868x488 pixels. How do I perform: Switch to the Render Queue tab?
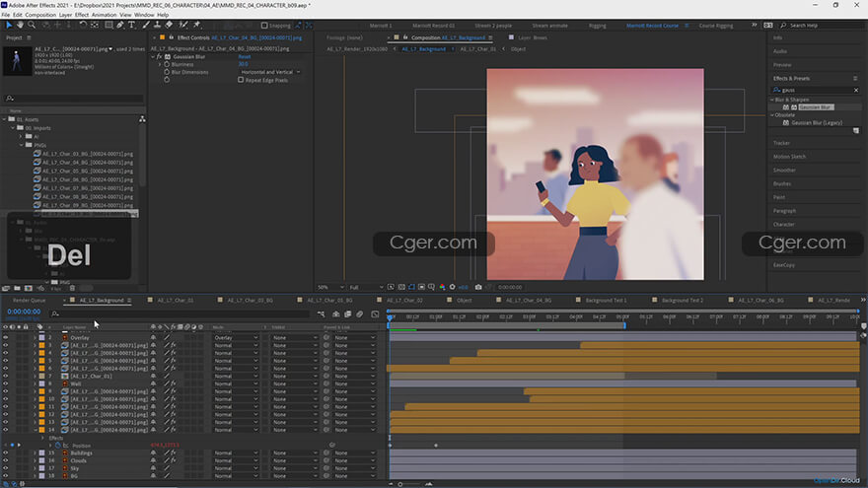pyautogui.click(x=30, y=301)
